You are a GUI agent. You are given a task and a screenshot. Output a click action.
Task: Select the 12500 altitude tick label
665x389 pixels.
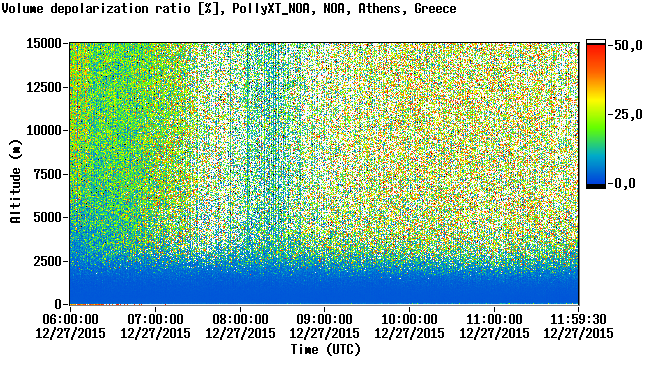(44, 87)
